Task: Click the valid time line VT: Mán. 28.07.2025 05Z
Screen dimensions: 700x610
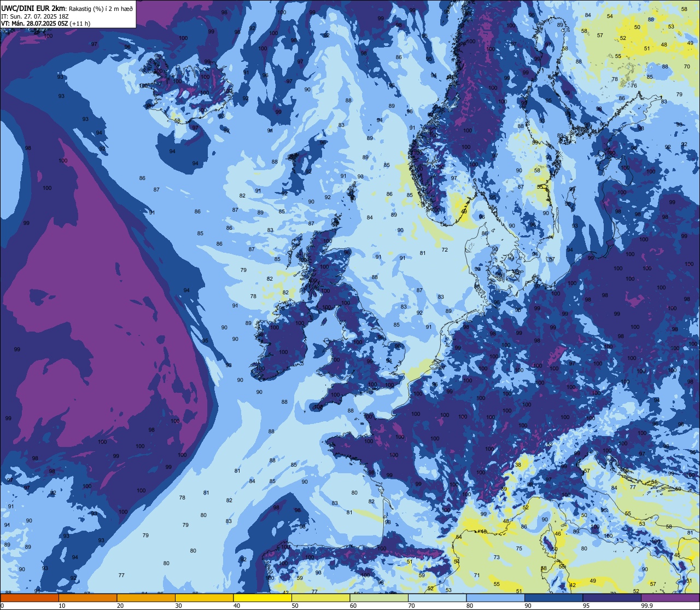Action: 34,24
